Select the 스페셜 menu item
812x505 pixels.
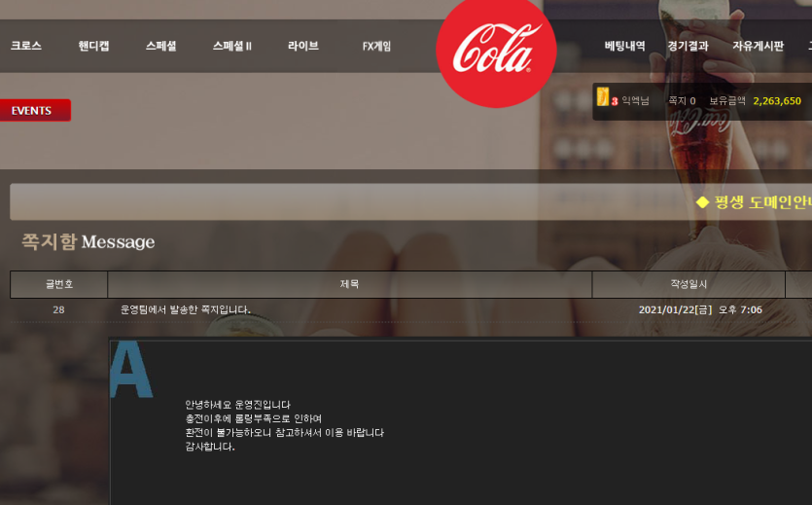[x=161, y=46]
